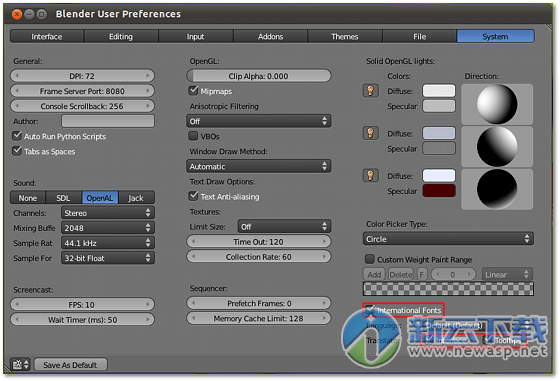Toggle the Tooltips translate checkbox
This screenshot has width=560, height=381.
point(488,340)
